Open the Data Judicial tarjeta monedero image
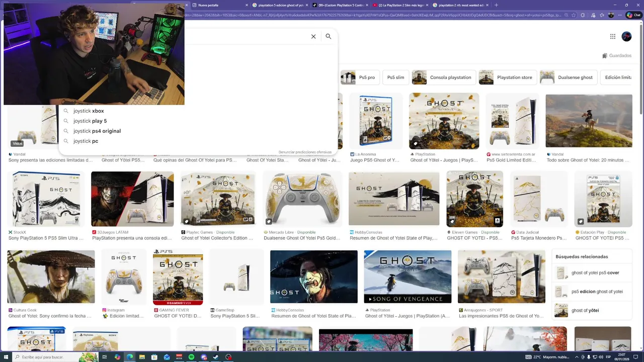The height and width of the screenshot is (362, 644). tap(539, 199)
